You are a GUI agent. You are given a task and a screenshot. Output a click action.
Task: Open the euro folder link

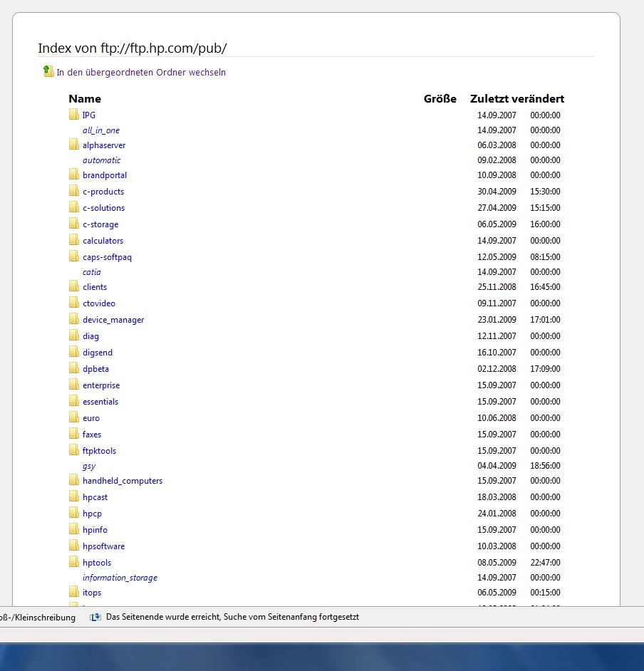(91, 418)
